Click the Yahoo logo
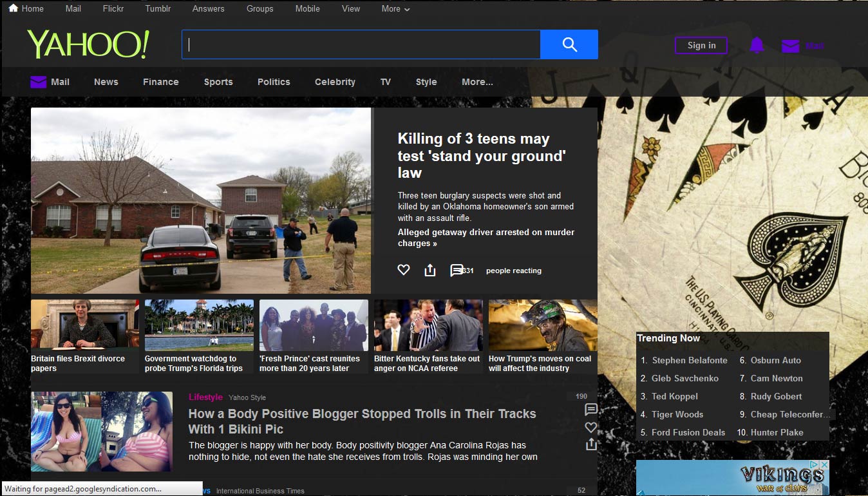This screenshot has width=868, height=496. (88, 44)
